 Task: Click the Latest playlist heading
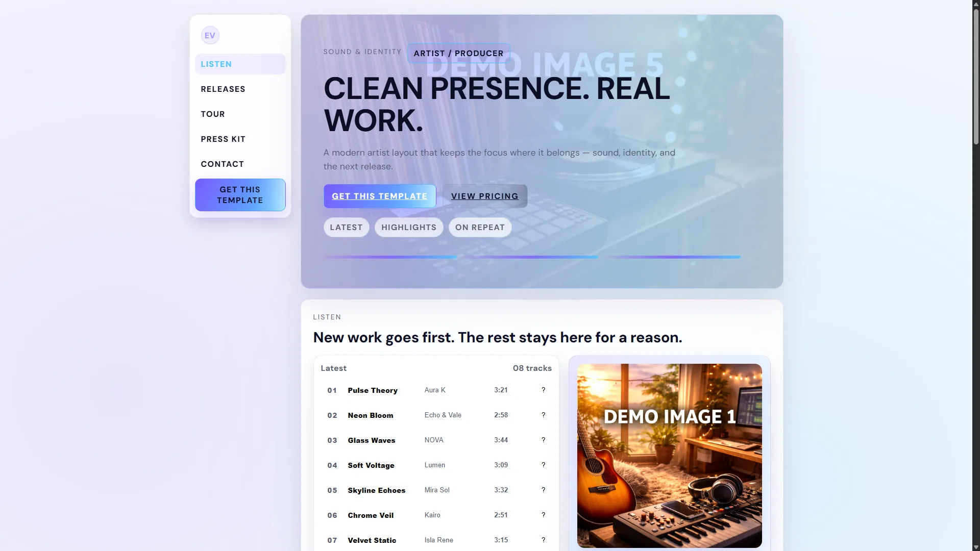[333, 368]
